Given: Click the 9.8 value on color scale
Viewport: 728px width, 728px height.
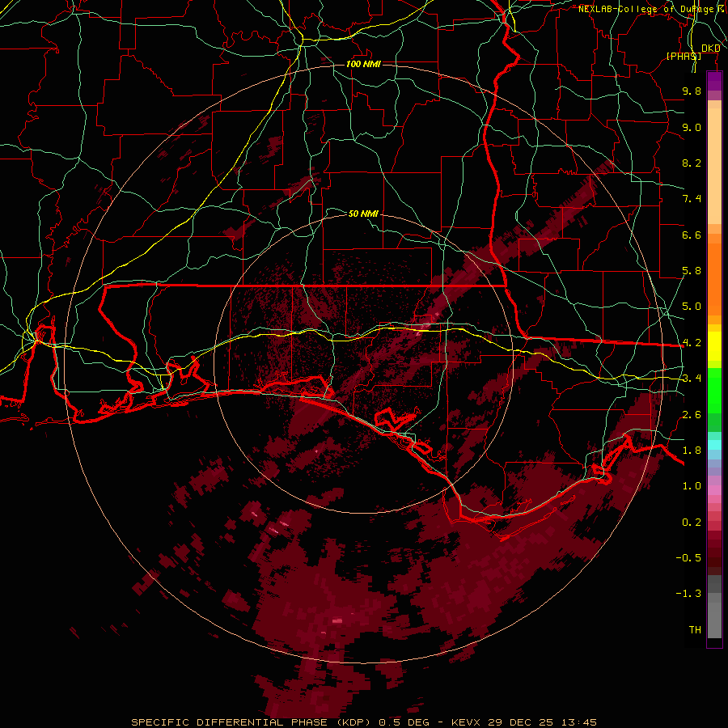Looking at the screenshot, I should click(692, 91).
